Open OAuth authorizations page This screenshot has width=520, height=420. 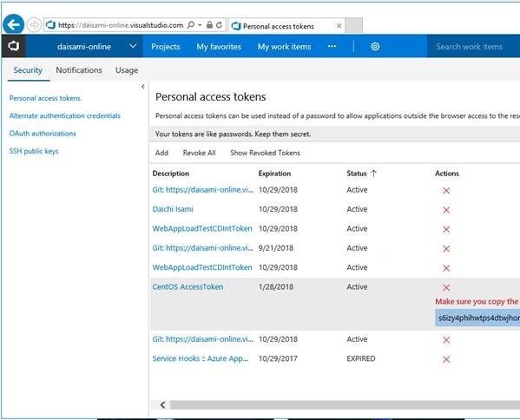pos(43,134)
